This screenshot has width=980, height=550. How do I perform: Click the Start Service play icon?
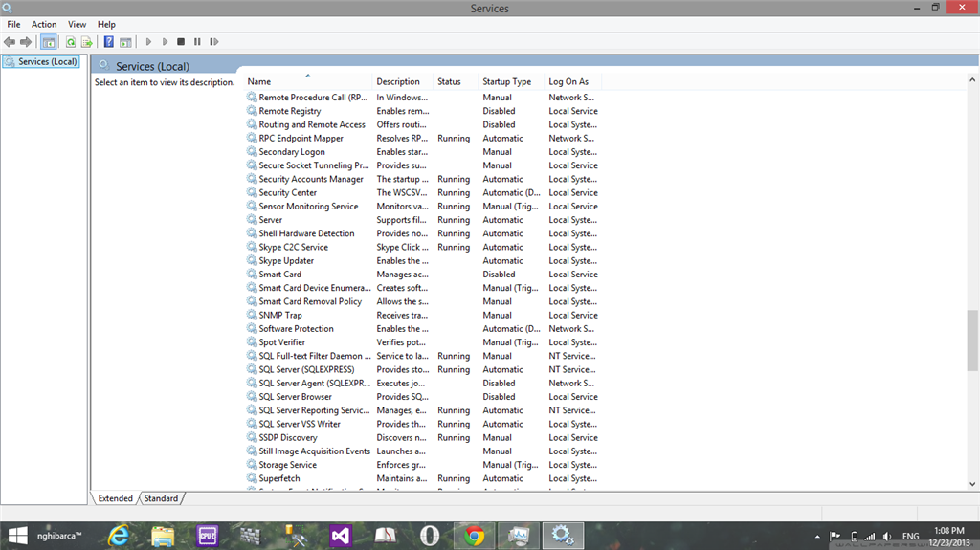point(148,42)
